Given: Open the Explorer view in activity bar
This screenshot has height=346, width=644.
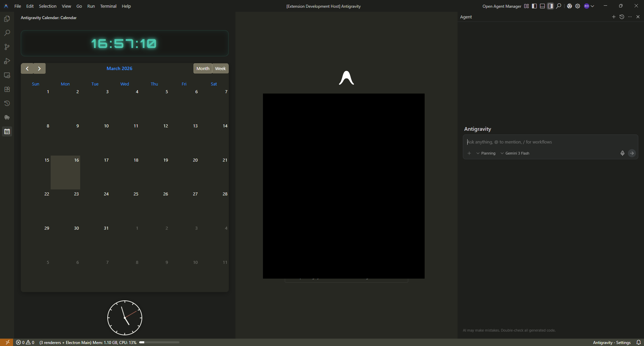Looking at the screenshot, I should (x=7, y=19).
